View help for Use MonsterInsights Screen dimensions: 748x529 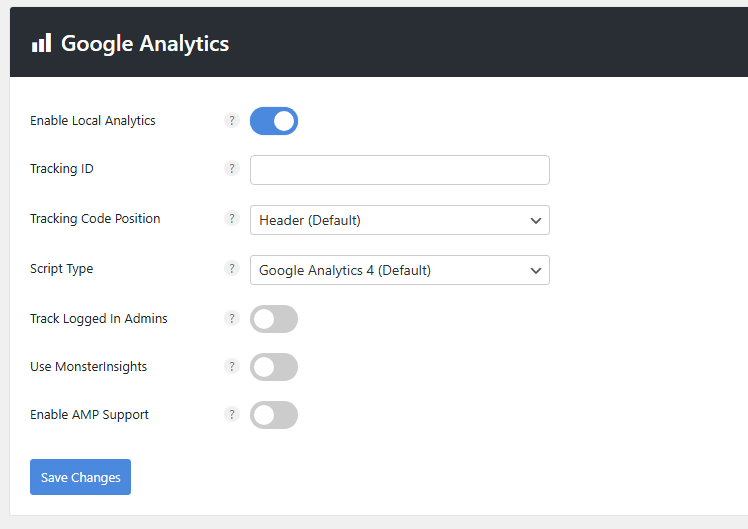pos(232,366)
